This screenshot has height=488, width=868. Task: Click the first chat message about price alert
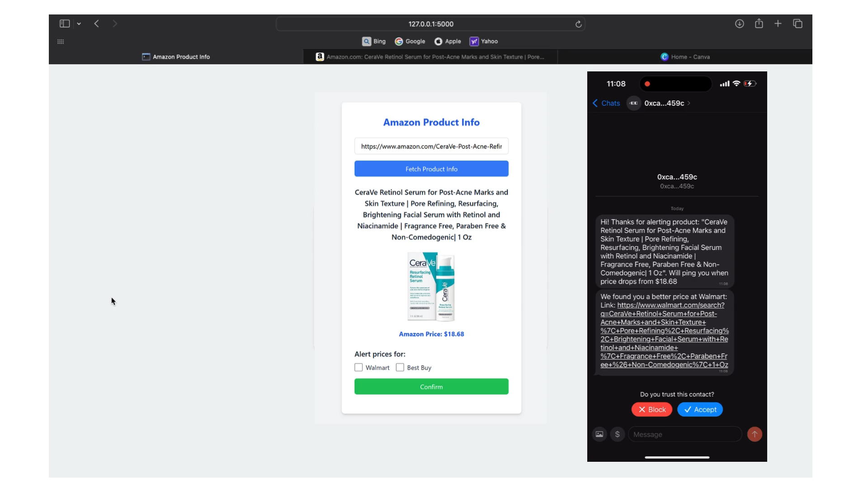[664, 252]
